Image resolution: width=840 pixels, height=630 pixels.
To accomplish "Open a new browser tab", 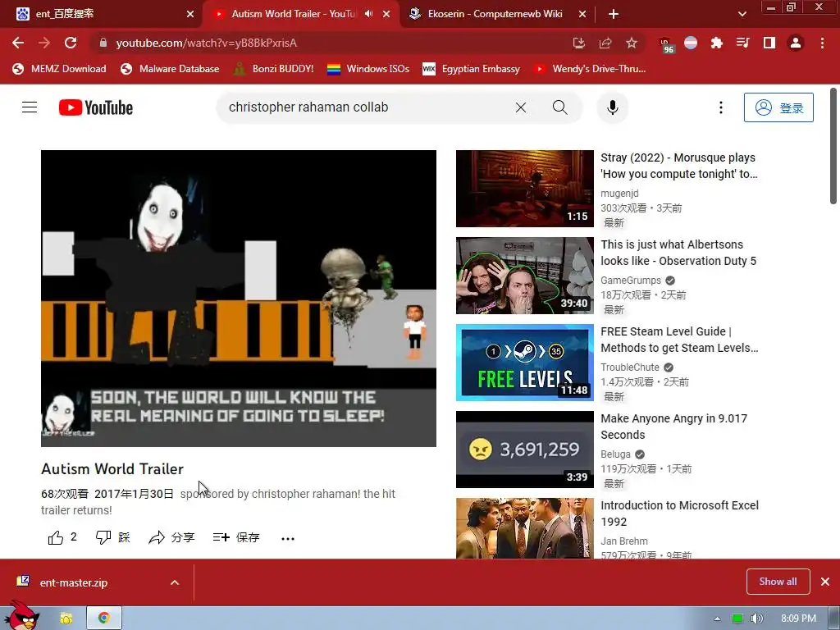I will pyautogui.click(x=614, y=15).
